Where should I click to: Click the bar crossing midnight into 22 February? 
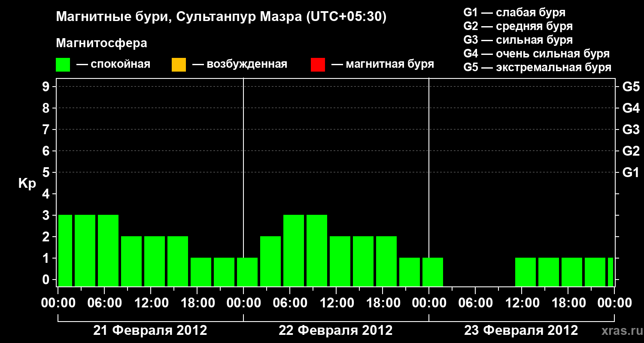click(247, 272)
